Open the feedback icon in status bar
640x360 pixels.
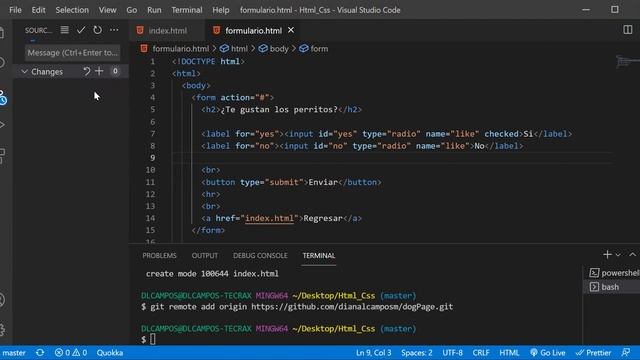click(626, 353)
